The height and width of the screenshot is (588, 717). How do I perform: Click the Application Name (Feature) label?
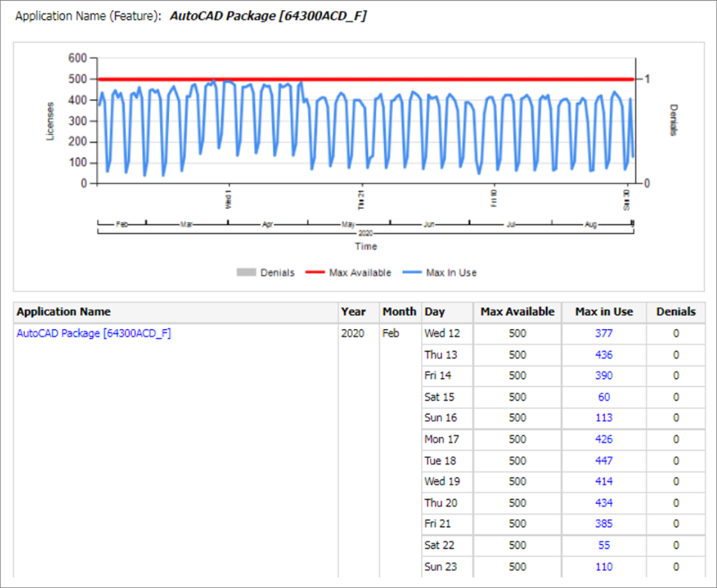88,16
